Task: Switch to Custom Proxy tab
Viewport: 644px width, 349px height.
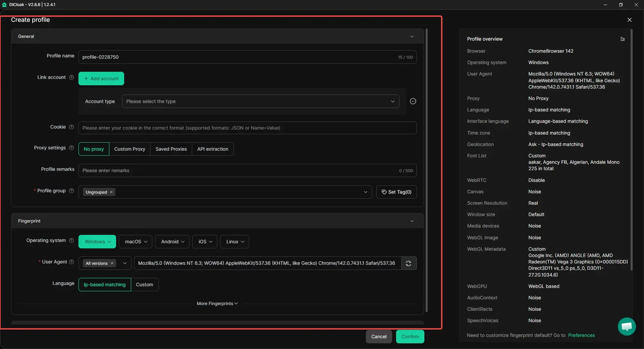Action: pyautogui.click(x=129, y=149)
